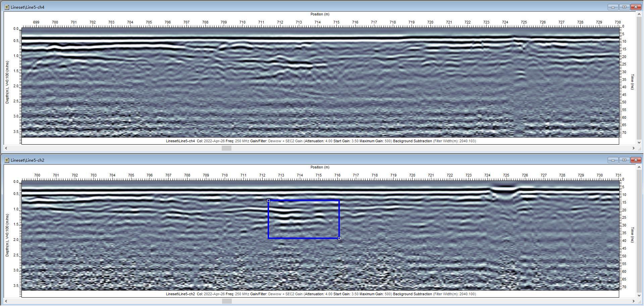Viewport: 644px width, 306px height.
Task: Click left scroll arrow in Line5-ch2 window
Action: click(6, 301)
